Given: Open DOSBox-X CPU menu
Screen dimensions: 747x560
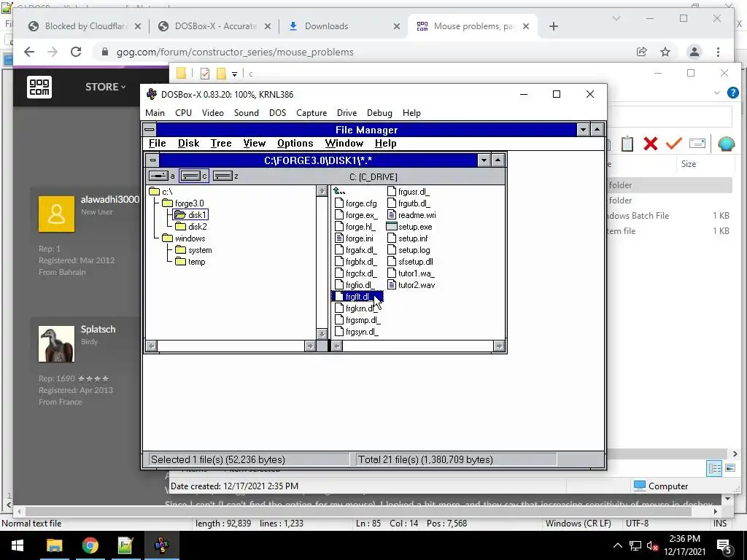Looking at the screenshot, I should pos(183,113).
